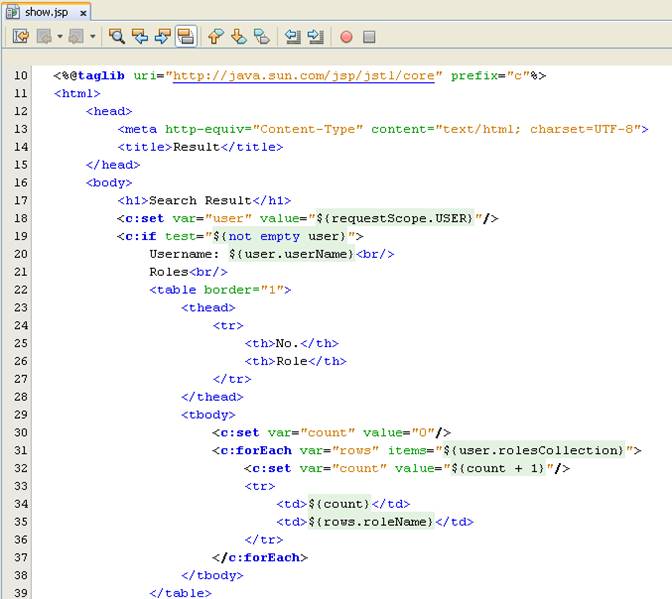The image size is (672, 599).
Task: Click 'No.' table header text
Action: (288, 344)
